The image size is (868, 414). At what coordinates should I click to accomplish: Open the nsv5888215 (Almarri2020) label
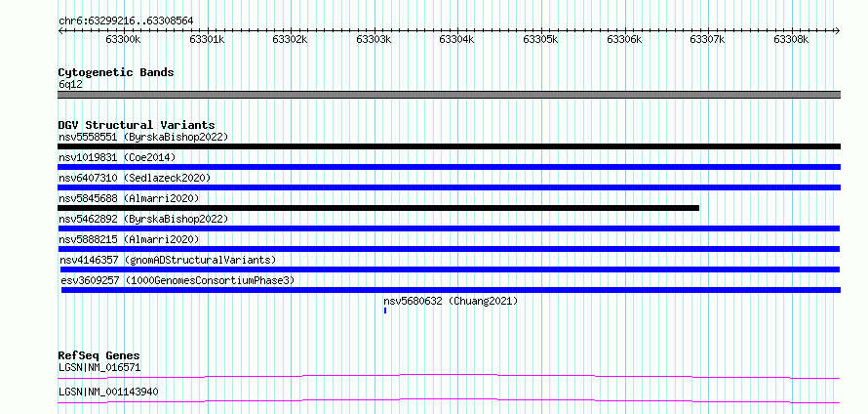click(129, 239)
